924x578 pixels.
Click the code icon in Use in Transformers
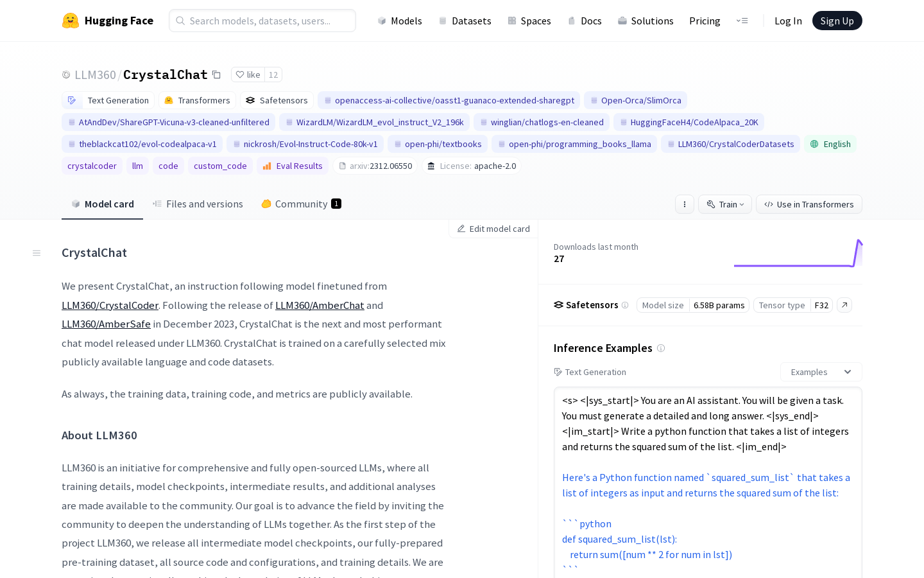769,204
